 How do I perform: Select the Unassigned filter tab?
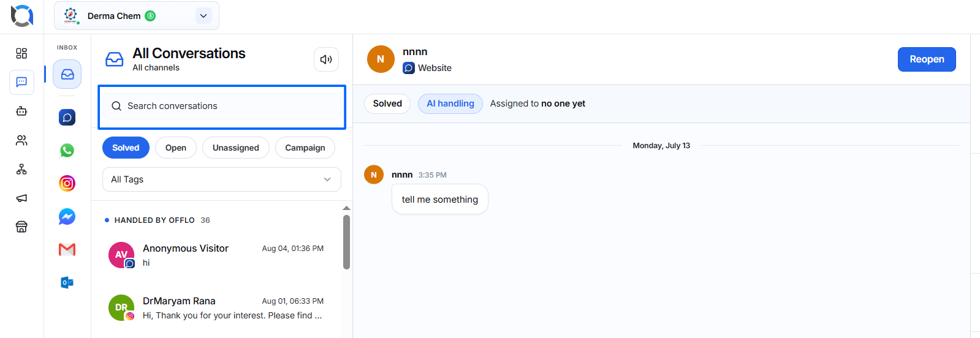click(x=236, y=148)
